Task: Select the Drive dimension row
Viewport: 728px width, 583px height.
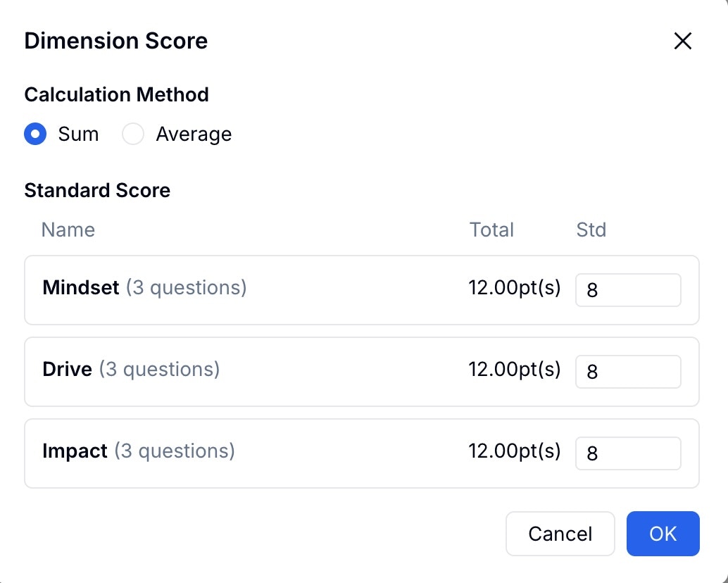Action: point(282,372)
